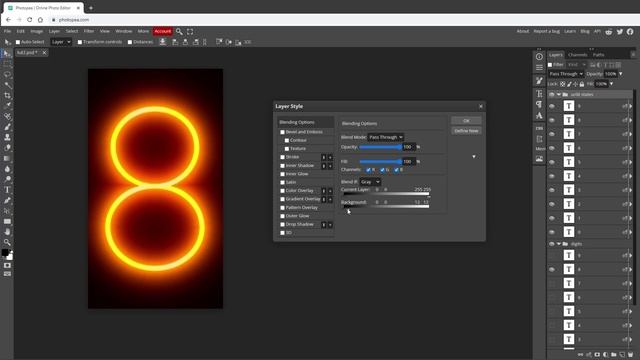Select the Crop tool
The image size is (640, 360).
(7, 96)
